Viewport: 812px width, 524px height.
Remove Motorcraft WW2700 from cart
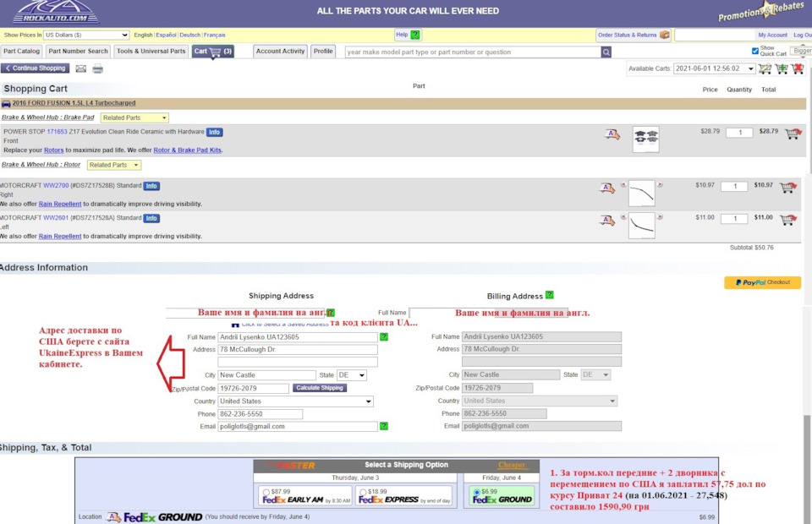click(x=787, y=188)
